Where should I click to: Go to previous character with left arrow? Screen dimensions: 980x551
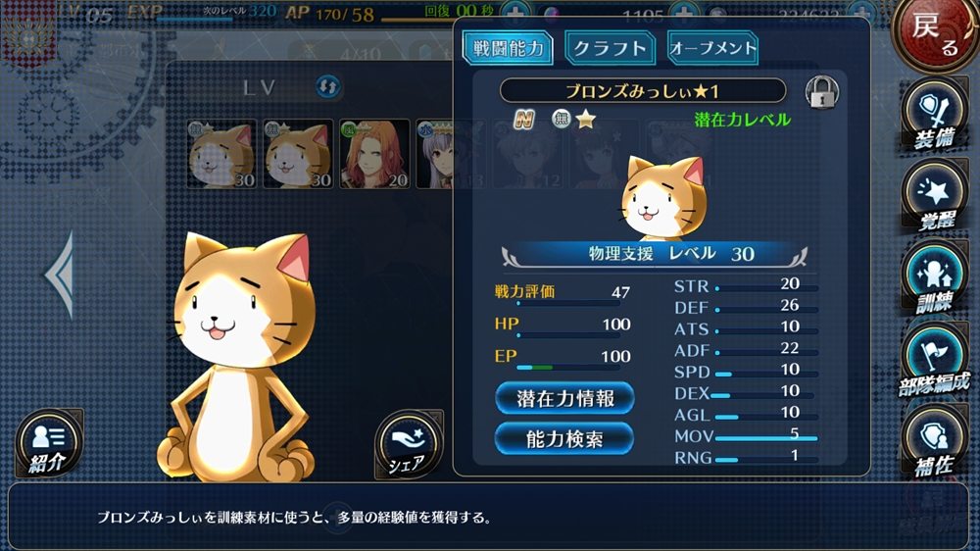click(60, 275)
